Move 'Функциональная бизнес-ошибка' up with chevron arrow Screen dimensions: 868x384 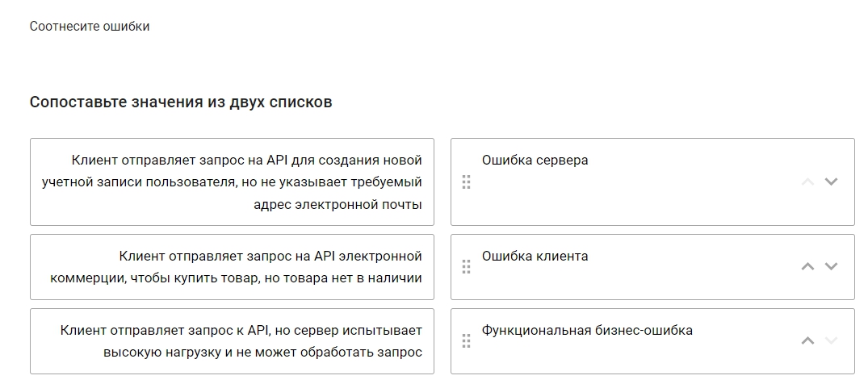point(807,341)
